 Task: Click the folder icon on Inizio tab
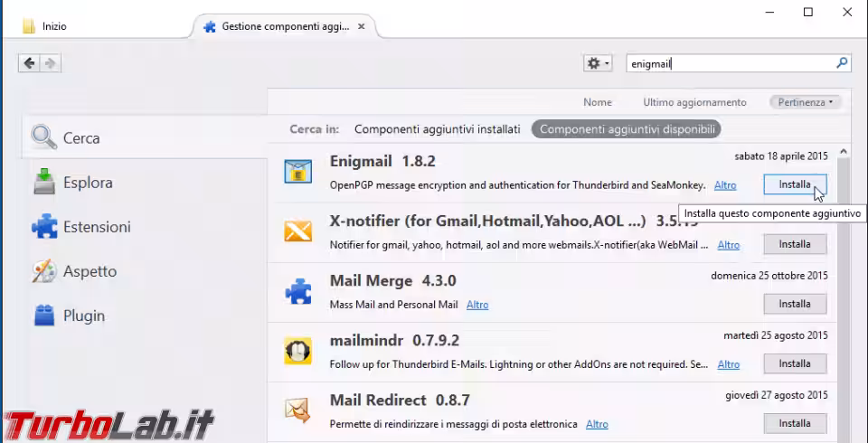29,26
